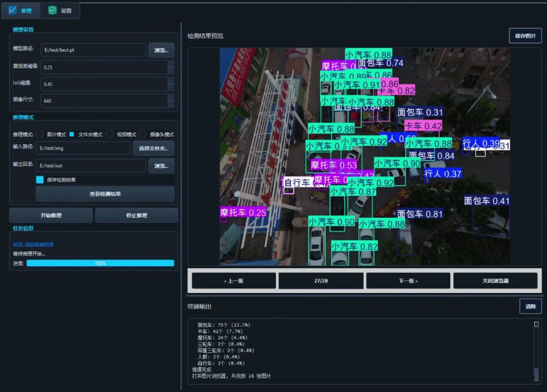Viewport: 547px width, 392px height.
Task: Click 保存图片 button
Action: coord(525,35)
